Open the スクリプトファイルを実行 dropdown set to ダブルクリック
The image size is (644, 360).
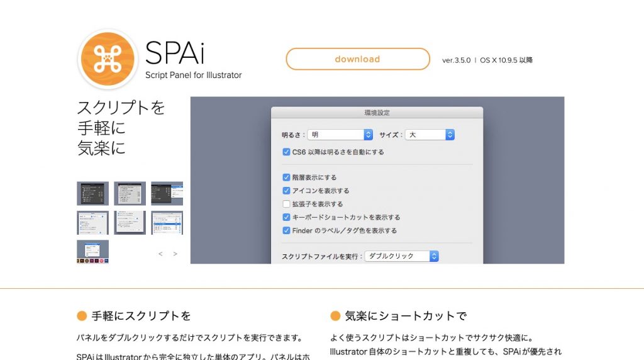[x=402, y=256]
